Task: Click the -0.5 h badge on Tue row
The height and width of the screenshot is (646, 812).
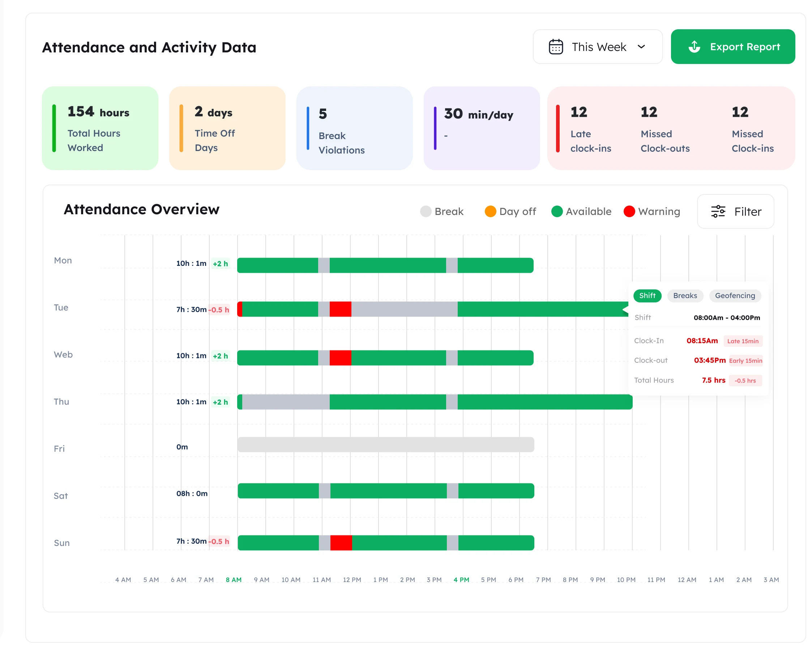Action: [219, 310]
